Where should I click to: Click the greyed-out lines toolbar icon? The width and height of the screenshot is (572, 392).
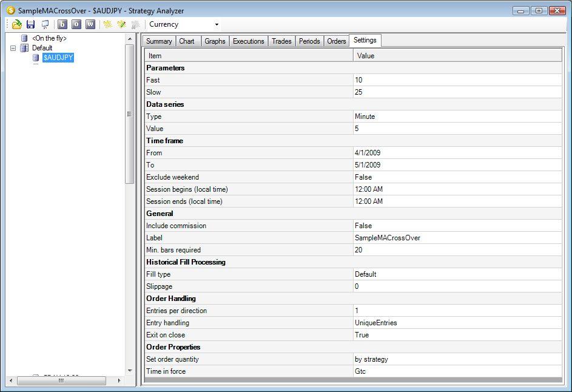[x=135, y=24]
